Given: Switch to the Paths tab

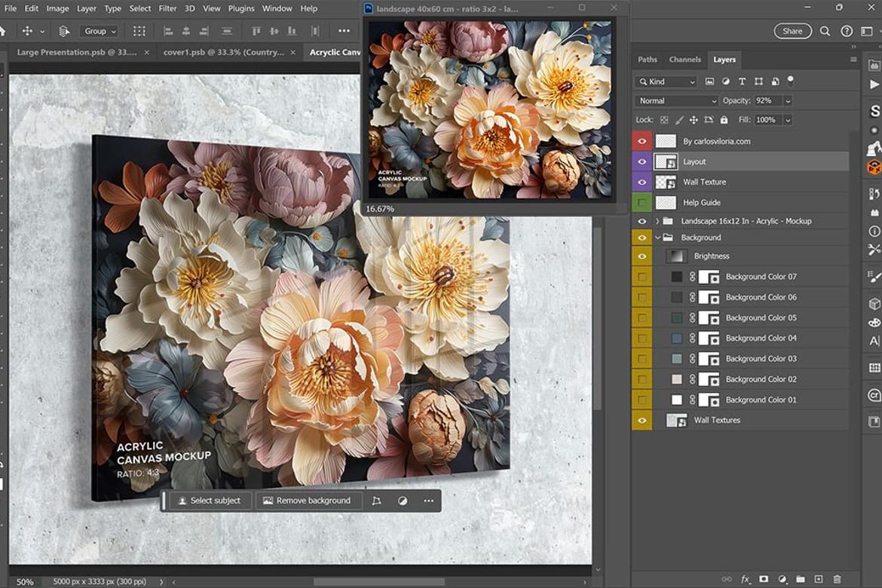Looking at the screenshot, I should (x=647, y=59).
